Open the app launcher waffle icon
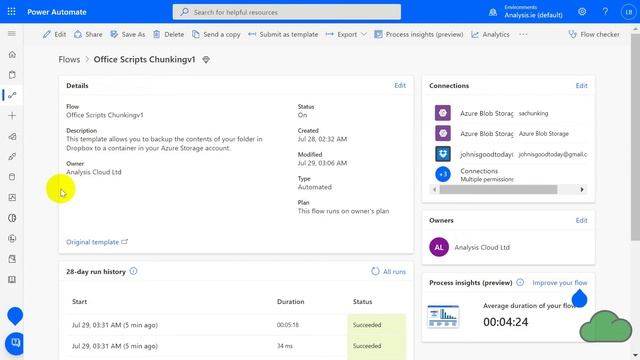Viewport: 640px width, 360px height. pos(11,12)
